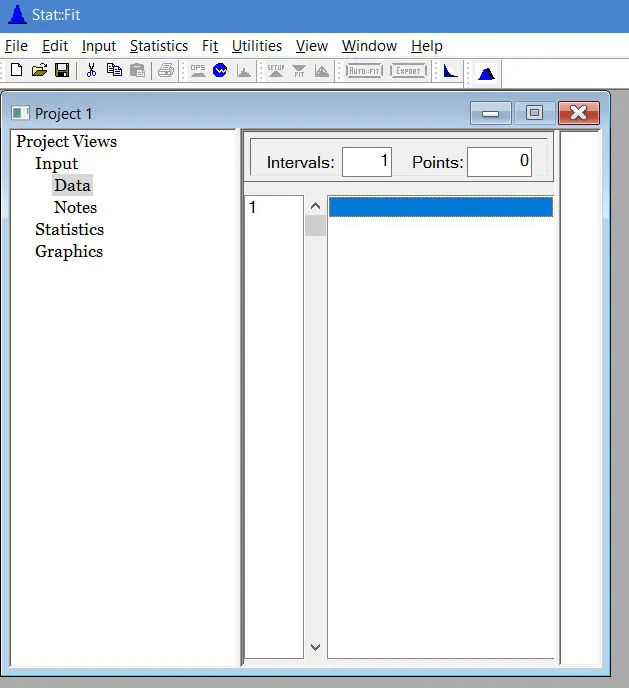The image size is (629, 688).
Task: Click the OPS input options icon
Action: pyautogui.click(x=198, y=70)
